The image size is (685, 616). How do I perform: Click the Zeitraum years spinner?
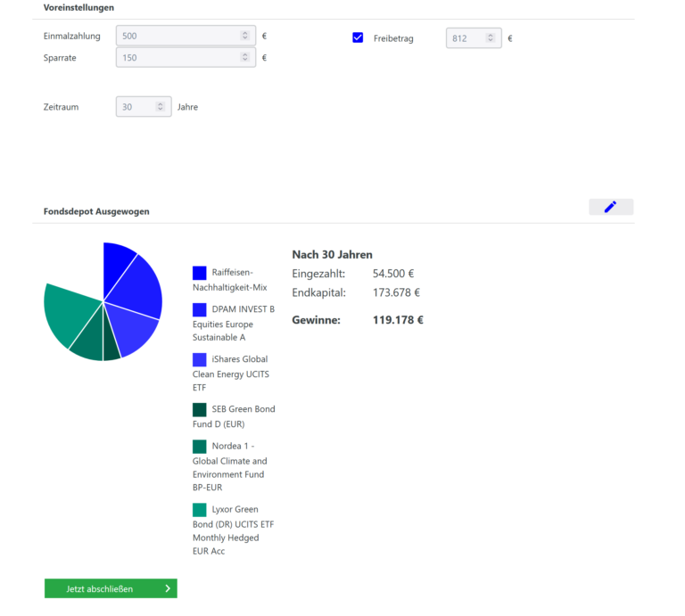coord(161,107)
